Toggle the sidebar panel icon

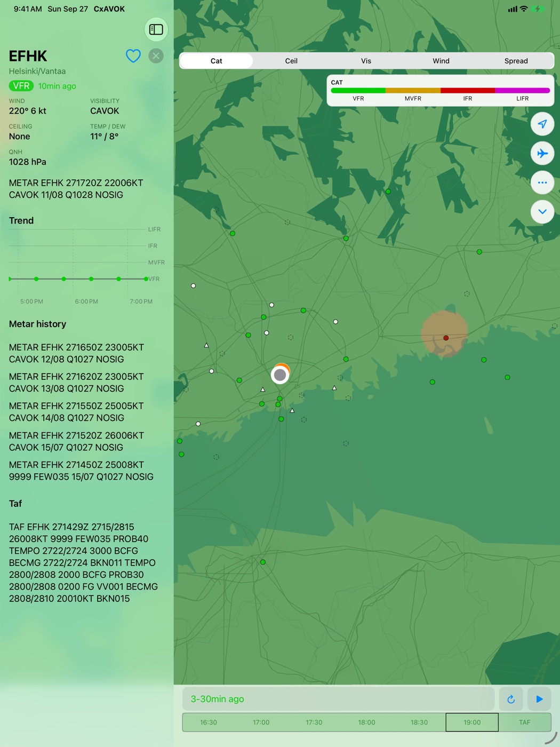coord(156,29)
